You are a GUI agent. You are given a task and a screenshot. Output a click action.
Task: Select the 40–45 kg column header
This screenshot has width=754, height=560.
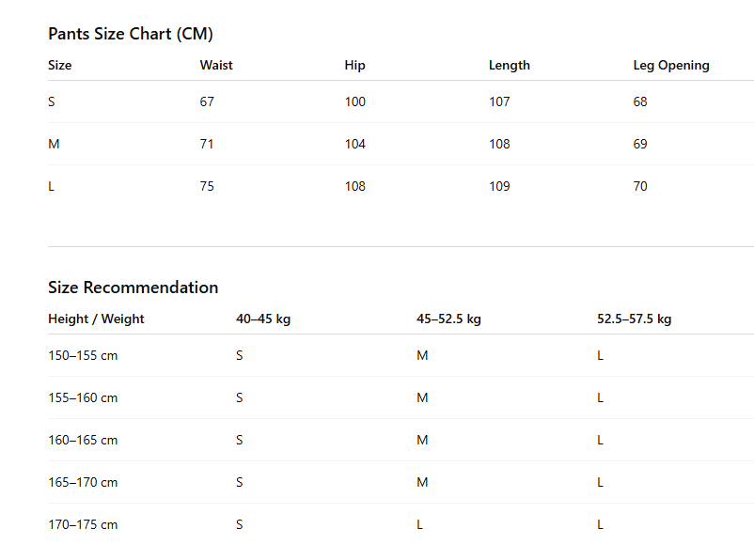click(263, 319)
